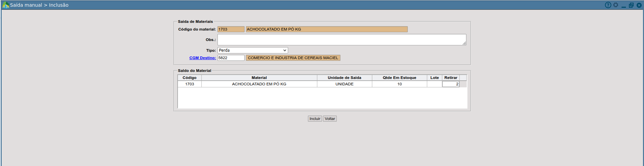Expand the Tipo dropdown showing Perda
Viewport: 644px width, 166px height.
pos(253,50)
